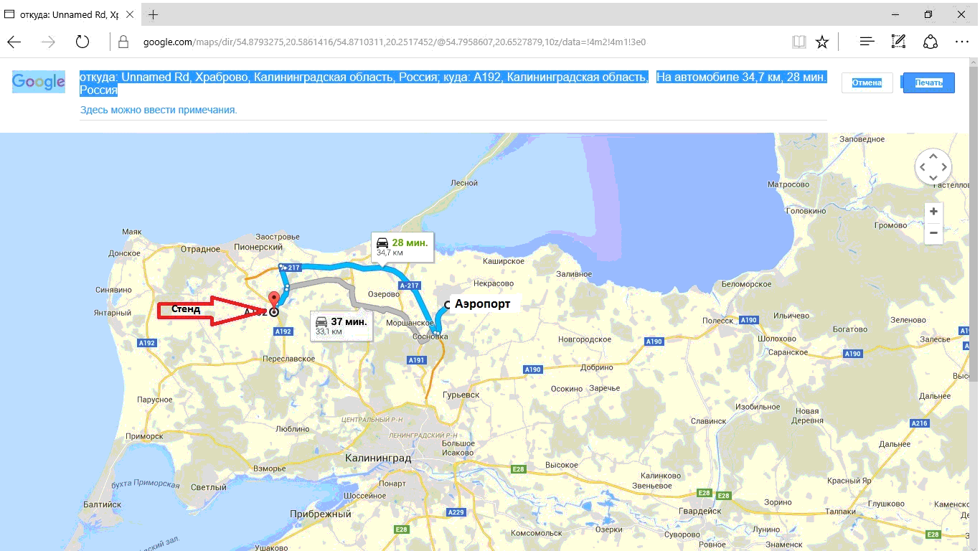Click the Синявино village label
The image size is (980, 551).
click(114, 290)
